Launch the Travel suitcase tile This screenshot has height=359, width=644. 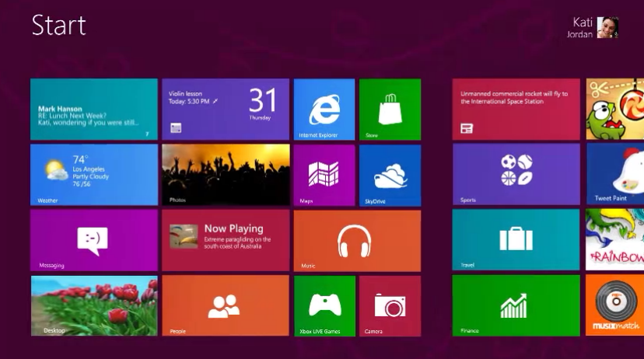click(516, 240)
